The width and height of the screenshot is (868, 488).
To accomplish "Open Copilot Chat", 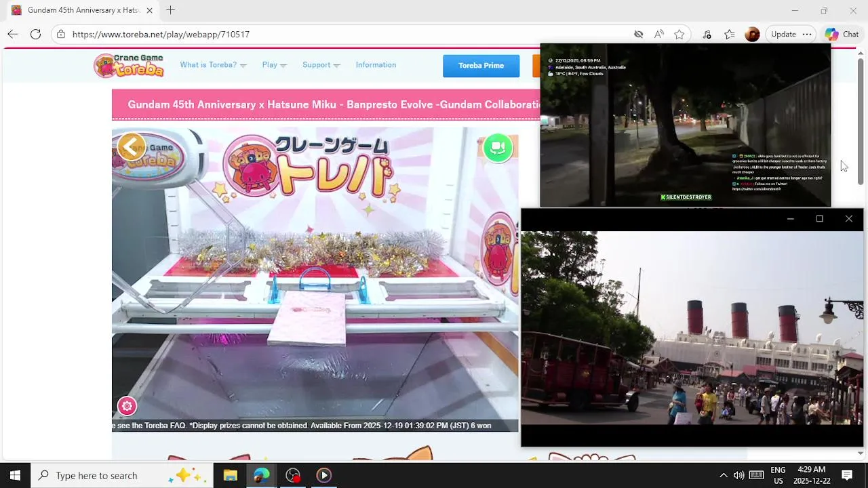I will (842, 34).
